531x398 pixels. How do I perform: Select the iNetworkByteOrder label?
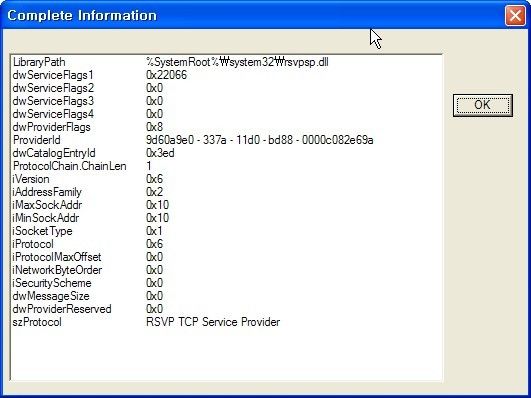click(x=57, y=270)
